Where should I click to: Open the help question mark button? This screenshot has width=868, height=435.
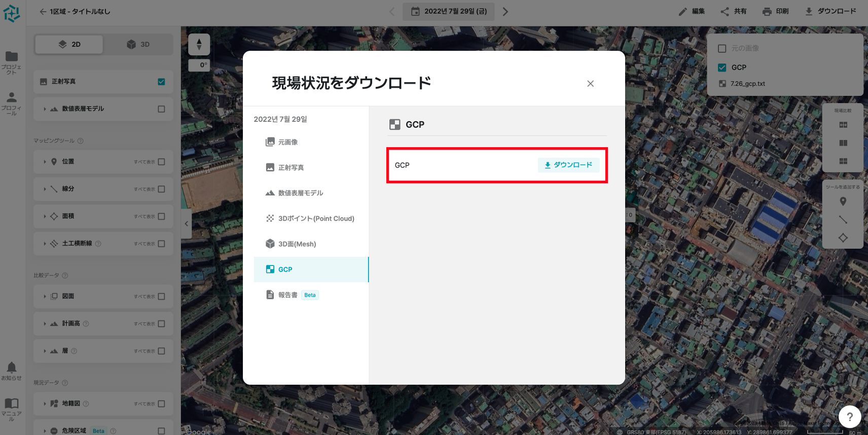[850, 417]
